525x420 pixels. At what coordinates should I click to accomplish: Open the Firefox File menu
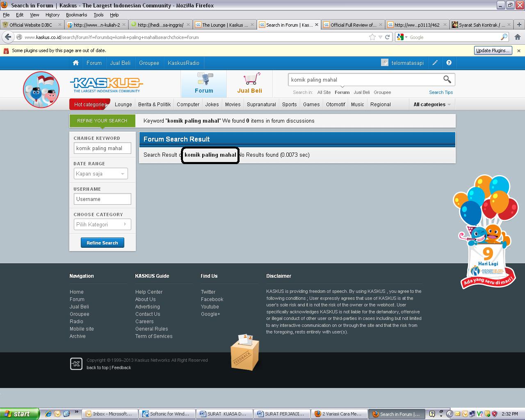[x=6, y=15]
